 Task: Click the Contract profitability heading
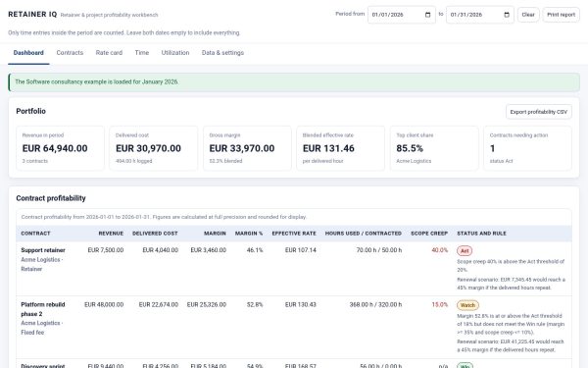51,198
